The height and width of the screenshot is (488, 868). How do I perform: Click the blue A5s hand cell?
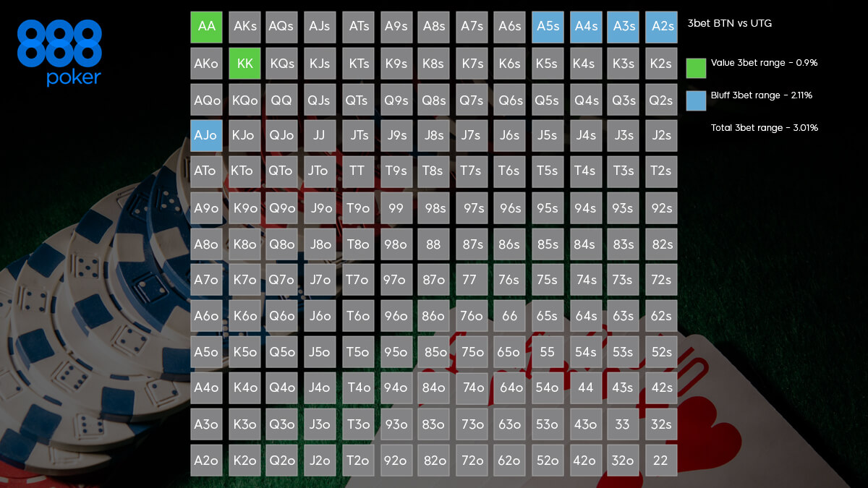pyautogui.click(x=548, y=27)
